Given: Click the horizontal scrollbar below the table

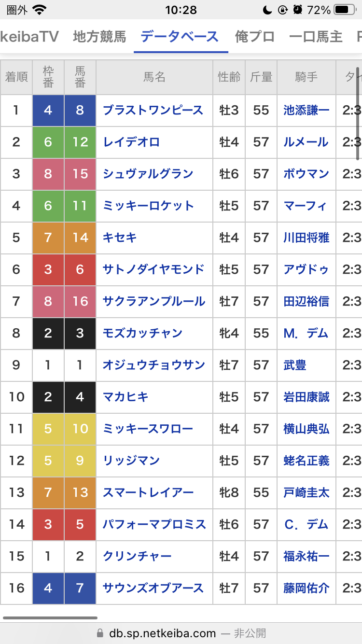Looking at the screenshot, I should pyautogui.click(x=50, y=617).
